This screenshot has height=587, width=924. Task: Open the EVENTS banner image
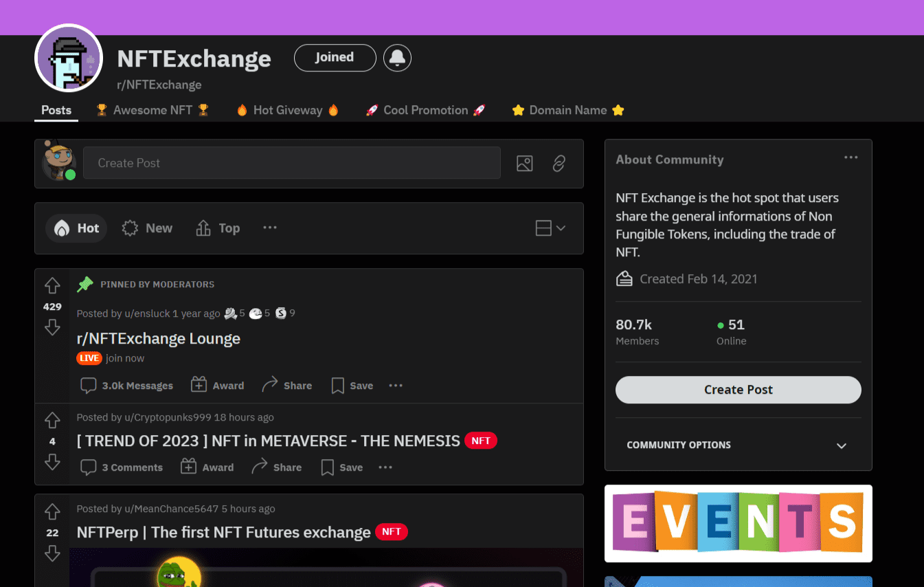pos(738,523)
